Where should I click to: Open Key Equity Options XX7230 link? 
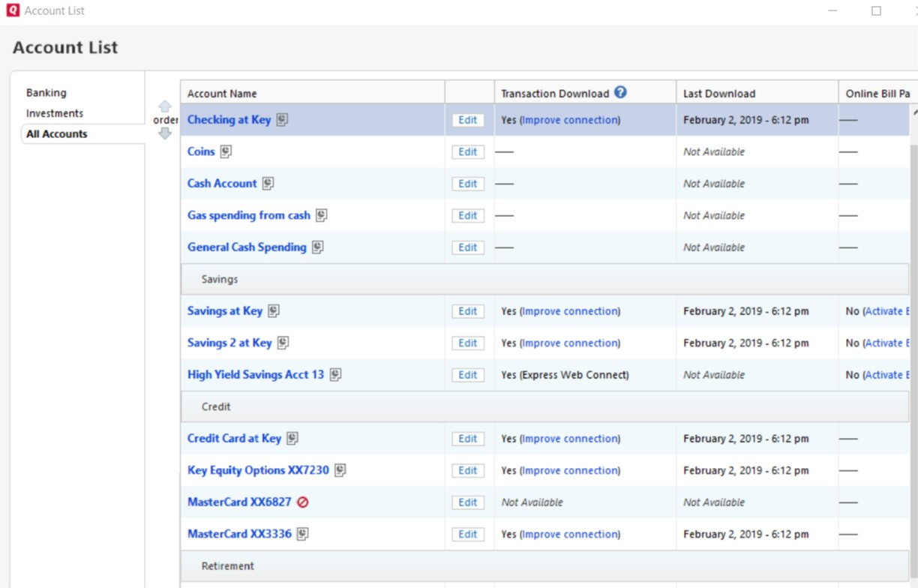click(258, 470)
